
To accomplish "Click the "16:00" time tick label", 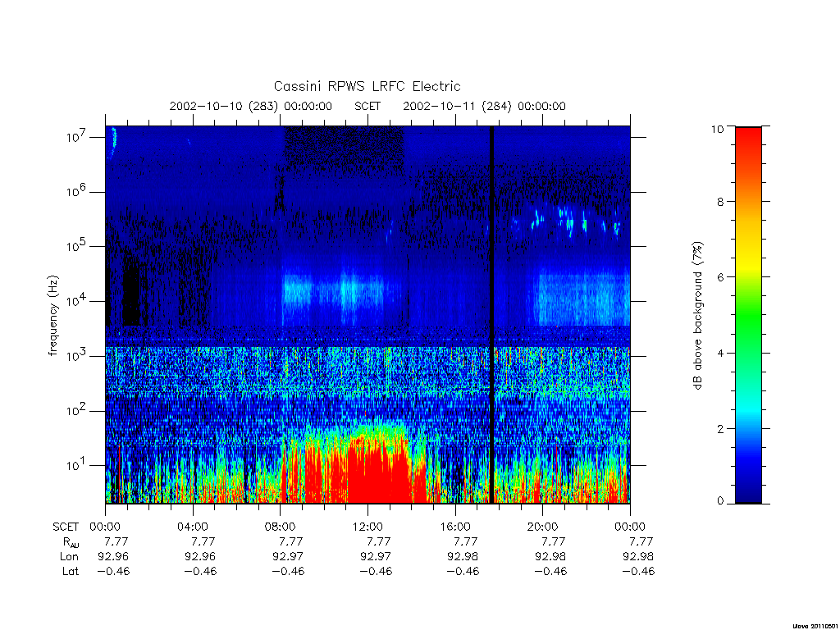I will click(454, 527).
